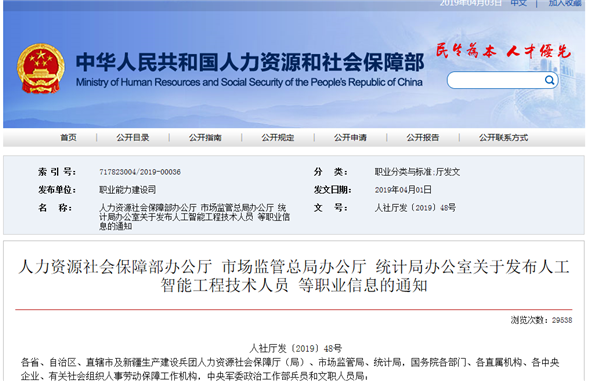Click the large article headline
600x381 pixels.
click(294, 276)
